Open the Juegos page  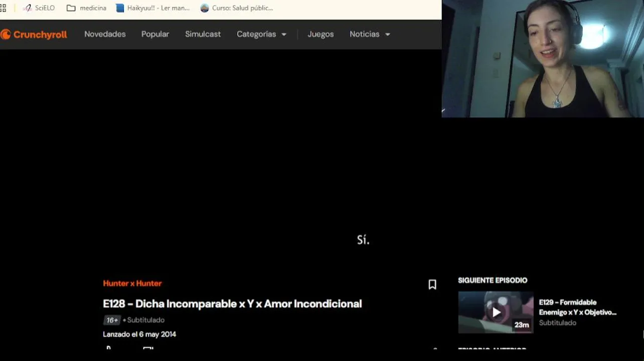coord(320,34)
